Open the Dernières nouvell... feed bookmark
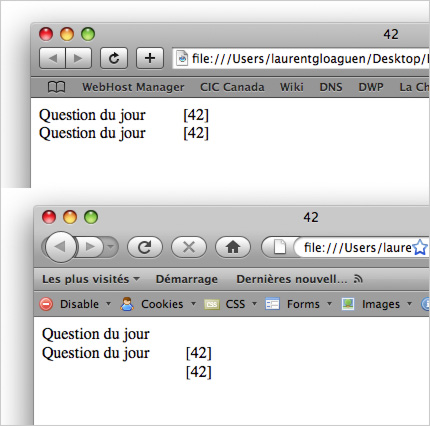430x426 pixels. 292,279
